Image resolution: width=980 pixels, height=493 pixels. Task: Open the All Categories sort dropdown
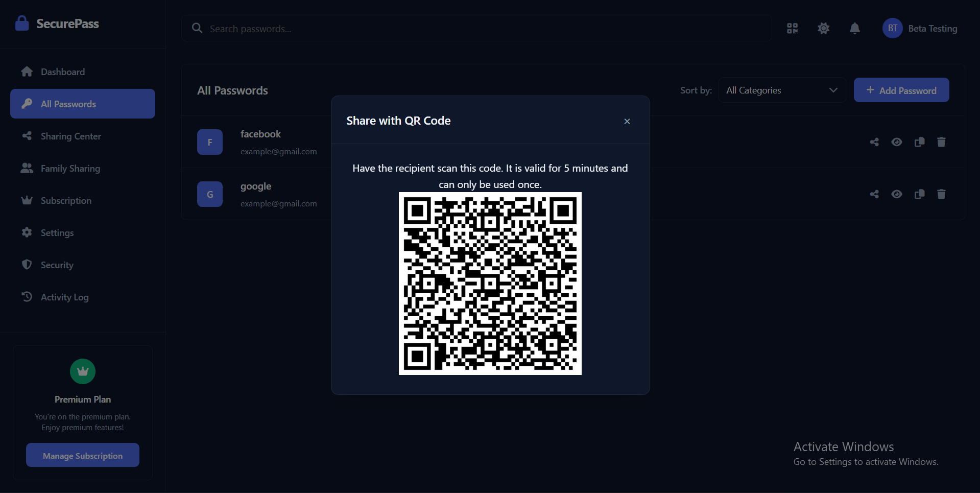[x=781, y=90]
